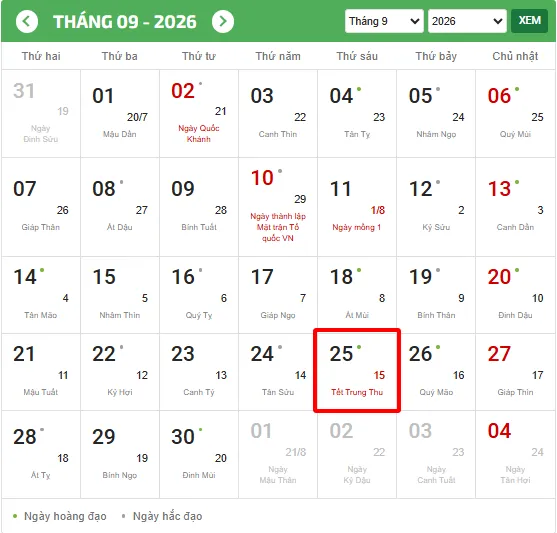Go to next month with right arrow

click(x=223, y=22)
